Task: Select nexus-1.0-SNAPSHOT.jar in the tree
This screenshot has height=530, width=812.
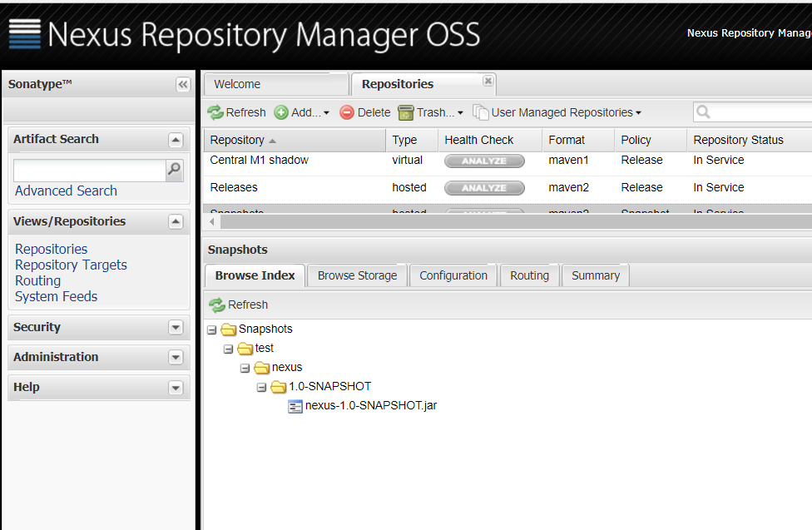Action: coord(371,406)
